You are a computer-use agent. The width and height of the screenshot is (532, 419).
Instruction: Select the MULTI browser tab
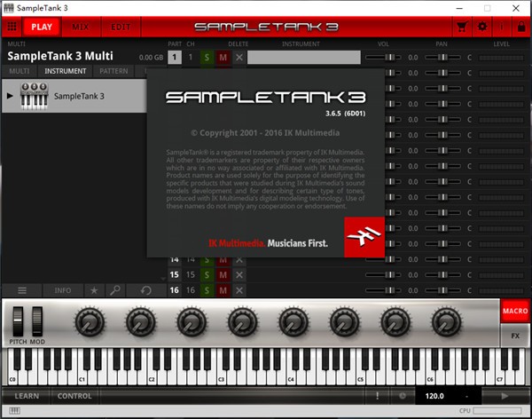(x=19, y=71)
